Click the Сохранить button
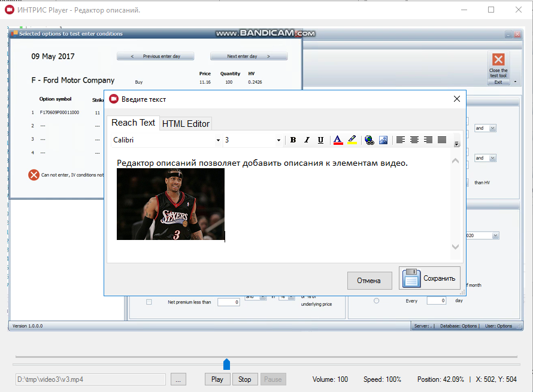 [x=429, y=278]
